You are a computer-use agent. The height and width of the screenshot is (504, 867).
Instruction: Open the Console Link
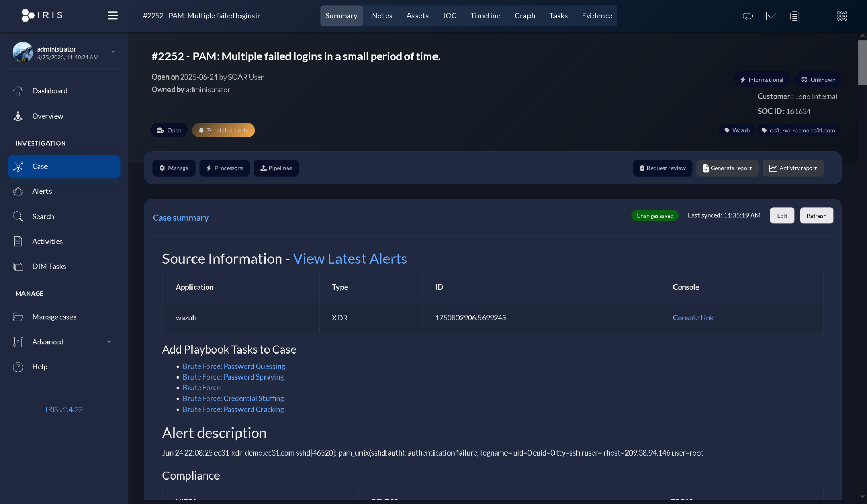(693, 318)
